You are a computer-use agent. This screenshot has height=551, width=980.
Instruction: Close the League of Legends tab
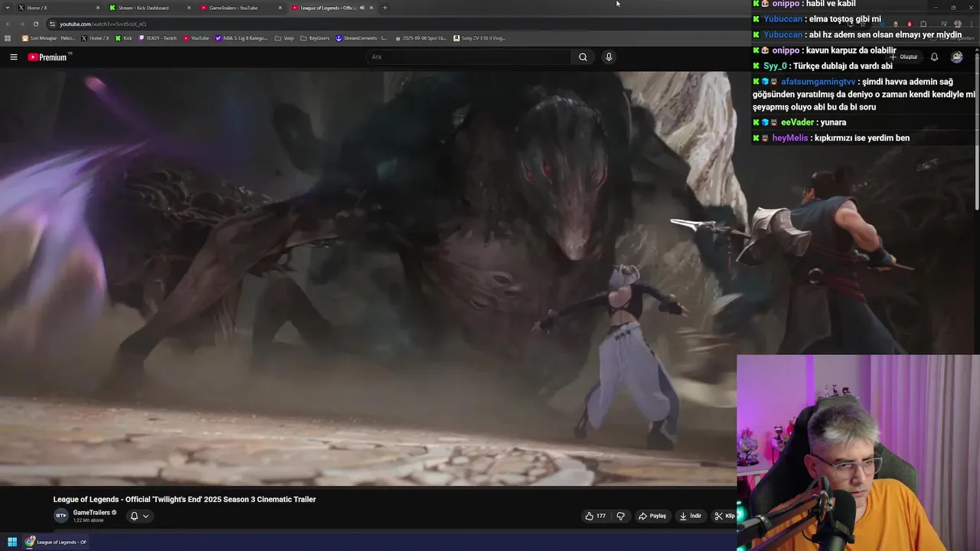[x=371, y=8]
